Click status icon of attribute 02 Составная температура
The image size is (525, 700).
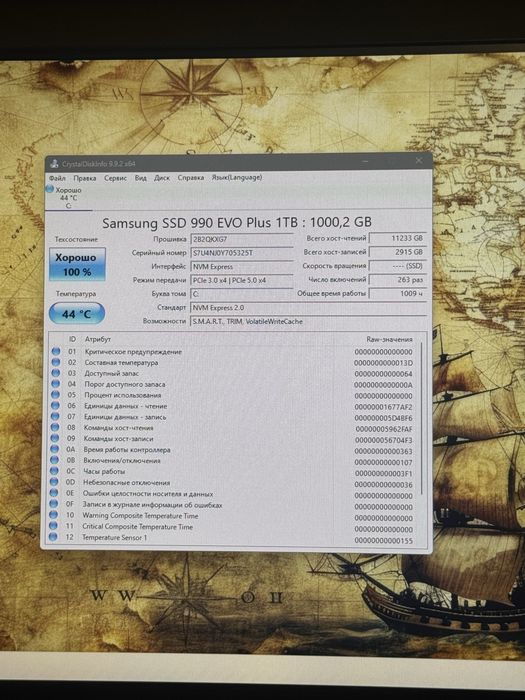[x=56, y=362]
